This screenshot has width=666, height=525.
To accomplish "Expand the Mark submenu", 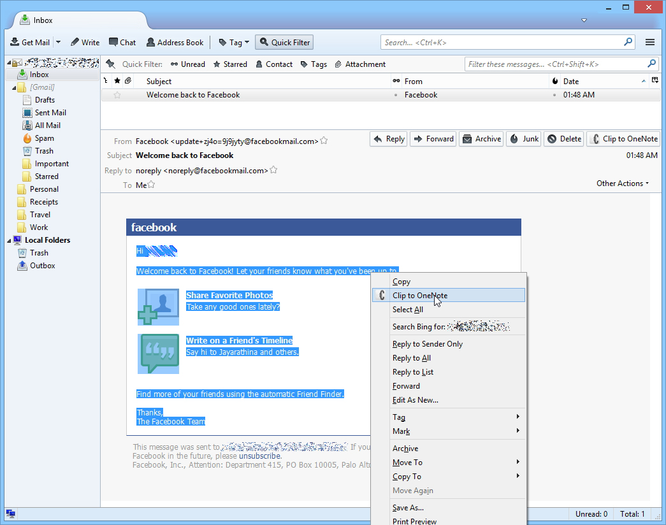I will pyautogui.click(x=449, y=431).
